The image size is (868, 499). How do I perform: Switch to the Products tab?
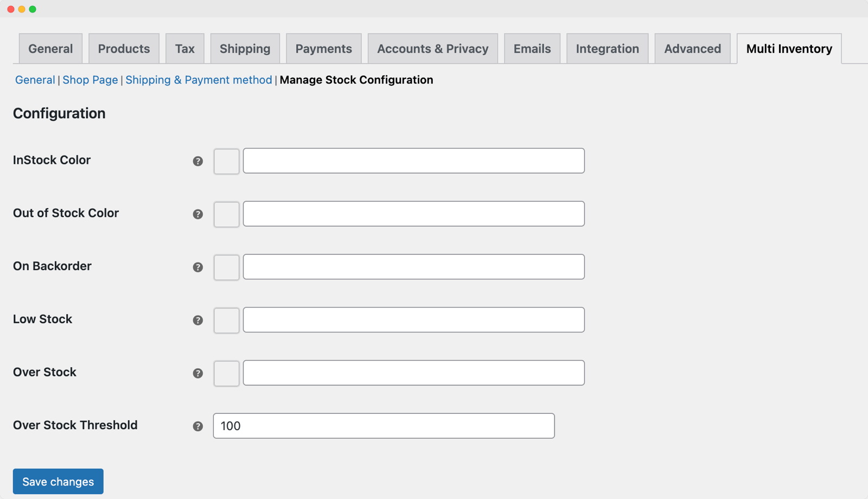(124, 48)
